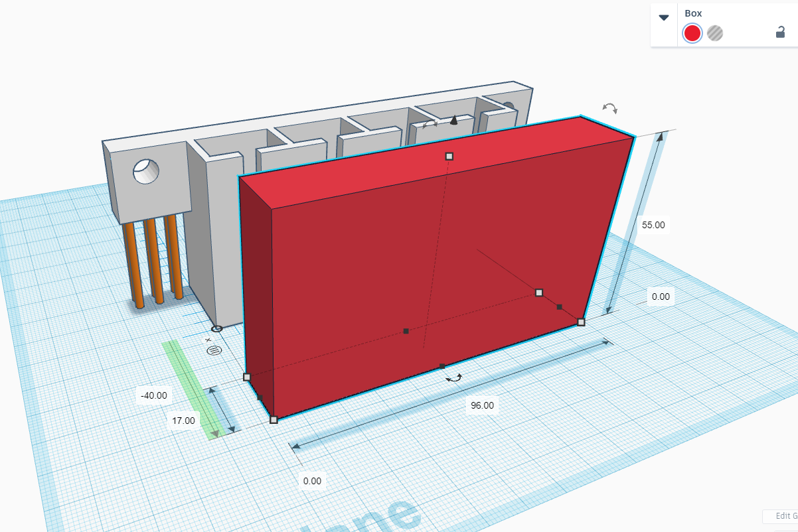Click the curved rotation arrow above the box's top right
The image size is (798, 532).
coord(609,107)
